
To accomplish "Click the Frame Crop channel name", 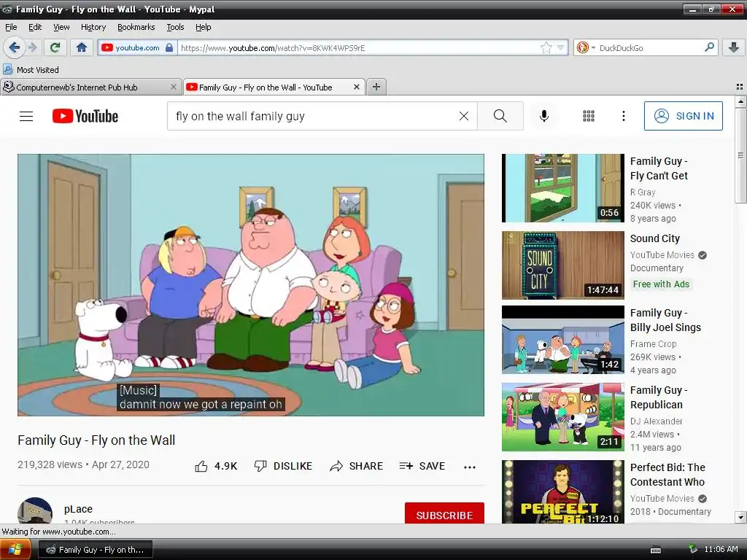I will click(653, 344).
